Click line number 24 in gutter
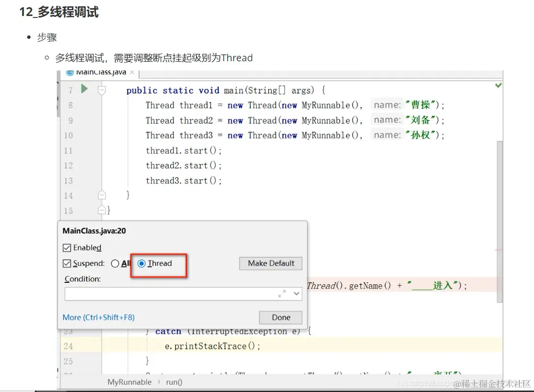Image resolution: width=534 pixels, height=392 pixels. coord(68,346)
